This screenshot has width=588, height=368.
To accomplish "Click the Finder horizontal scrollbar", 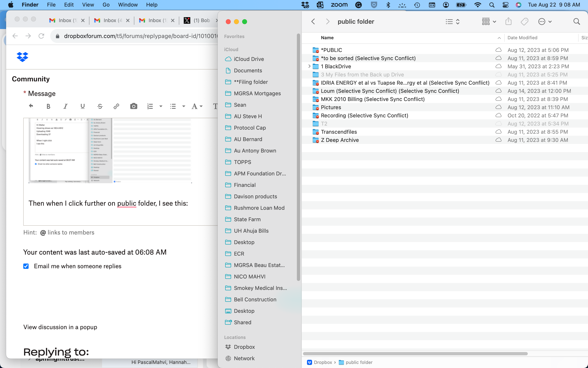I will click(x=415, y=354).
